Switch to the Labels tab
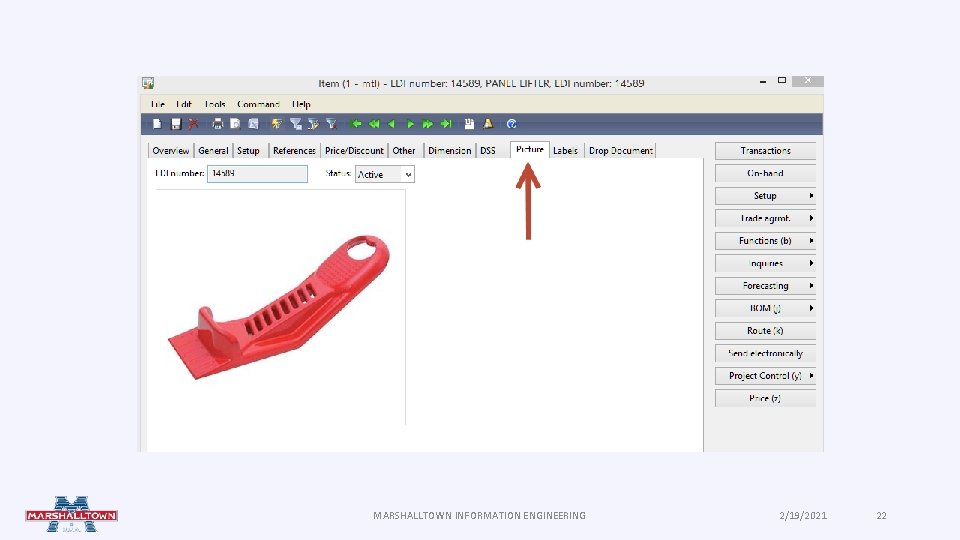960x540 pixels. tap(565, 151)
